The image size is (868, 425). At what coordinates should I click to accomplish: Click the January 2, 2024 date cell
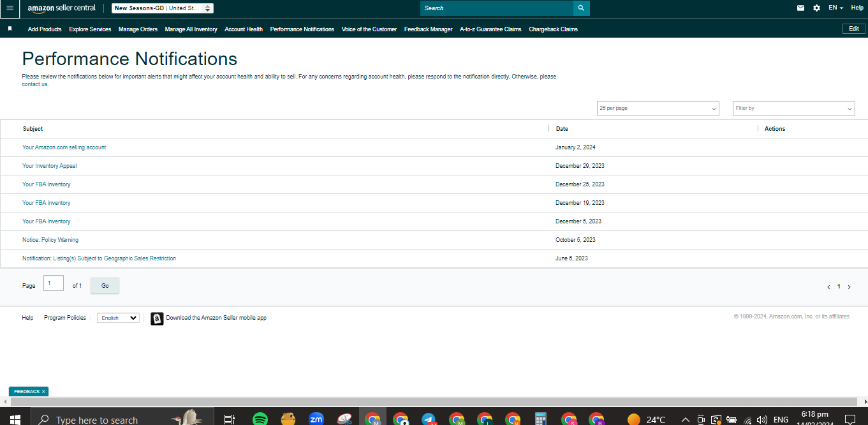[575, 147]
